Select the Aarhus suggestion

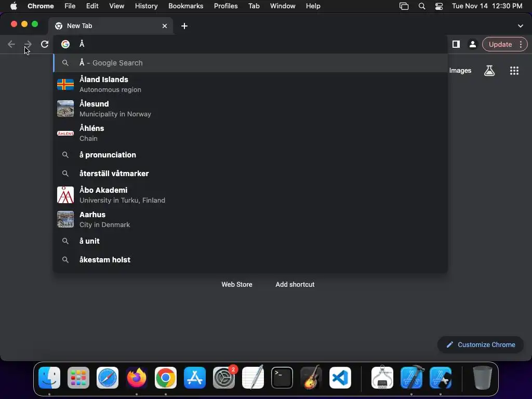[x=250, y=219]
